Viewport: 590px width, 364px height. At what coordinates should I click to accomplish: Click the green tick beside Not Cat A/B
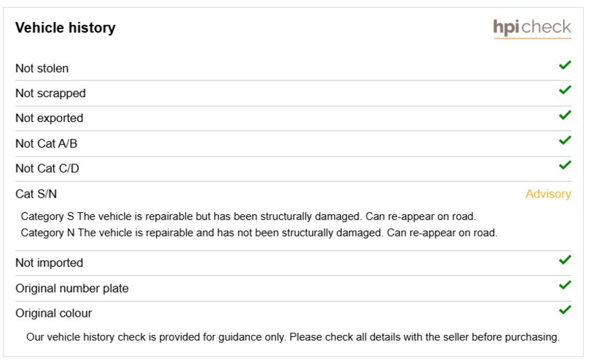pyautogui.click(x=565, y=140)
